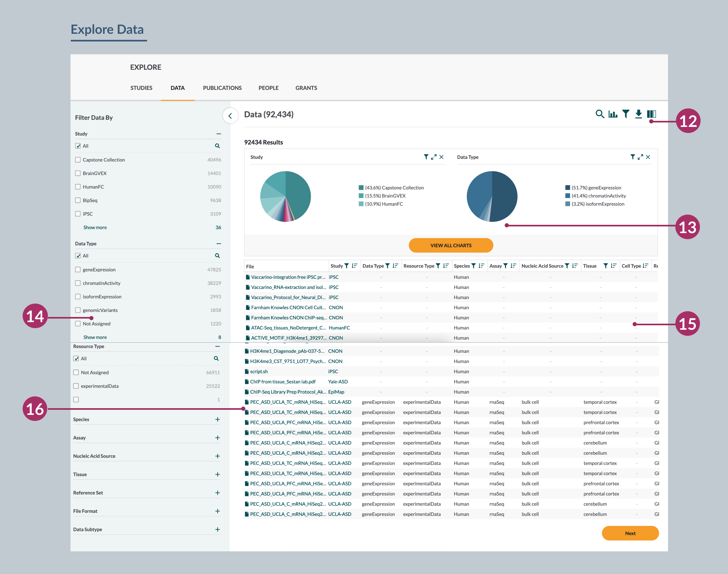Open the column selection icon
The width and height of the screenshot is (728, 574).
point(651,114)
